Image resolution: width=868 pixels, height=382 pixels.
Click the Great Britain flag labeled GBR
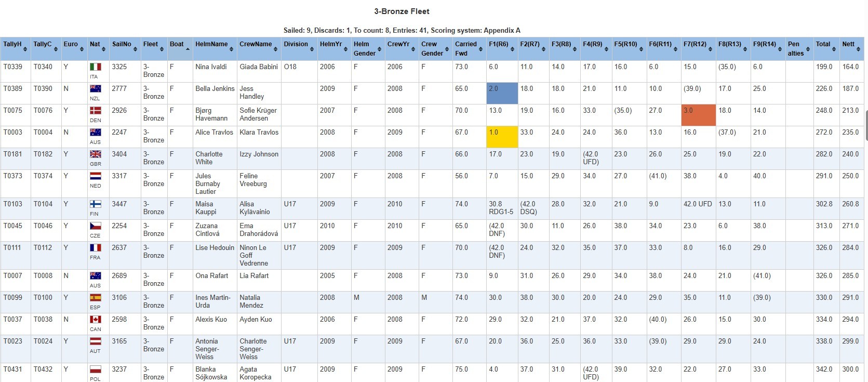[x=96, y=154]
